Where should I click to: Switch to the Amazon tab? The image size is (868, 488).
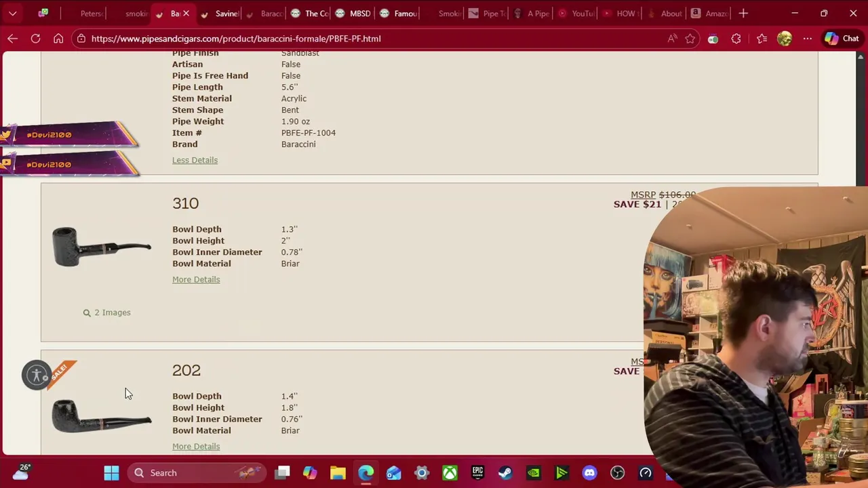(710, 13)
